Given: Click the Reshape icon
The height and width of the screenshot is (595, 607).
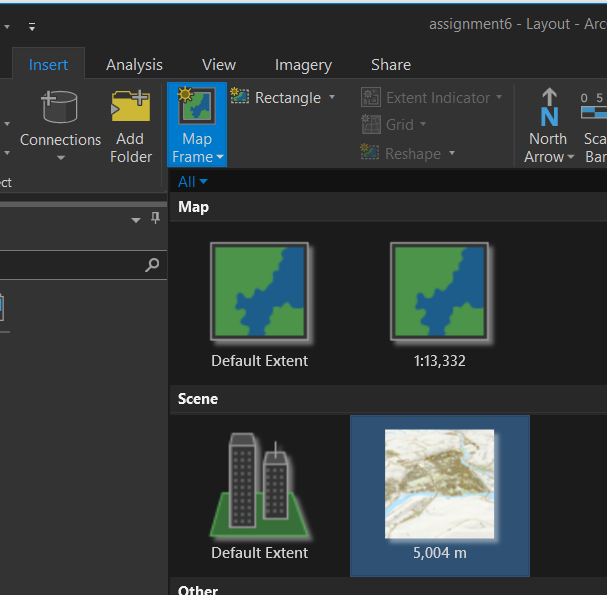Looking at the screenshot, I should [x=370, y=152].
